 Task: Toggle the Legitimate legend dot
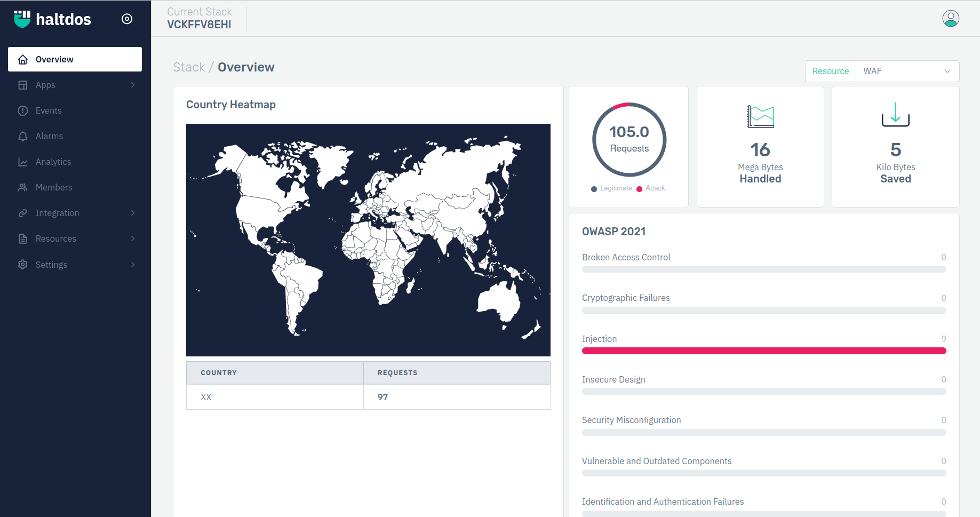coord(594,189)
